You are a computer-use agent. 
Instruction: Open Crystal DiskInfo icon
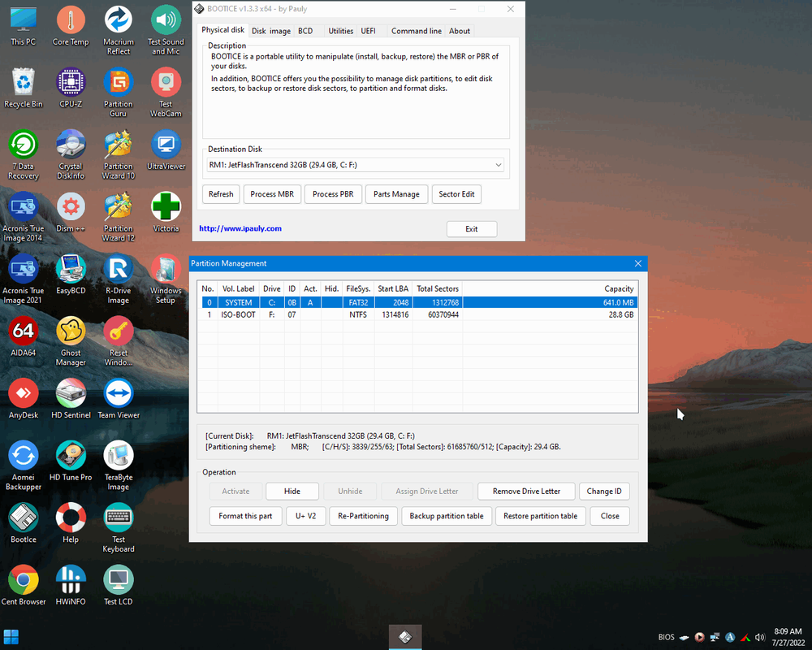[71, 154]
